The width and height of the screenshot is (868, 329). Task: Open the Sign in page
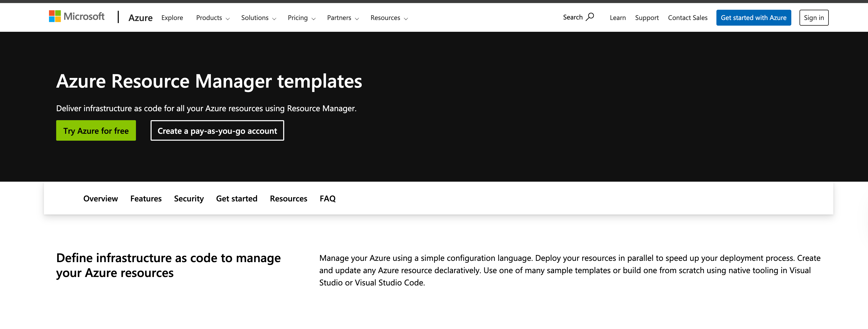[x=814, y=17]
